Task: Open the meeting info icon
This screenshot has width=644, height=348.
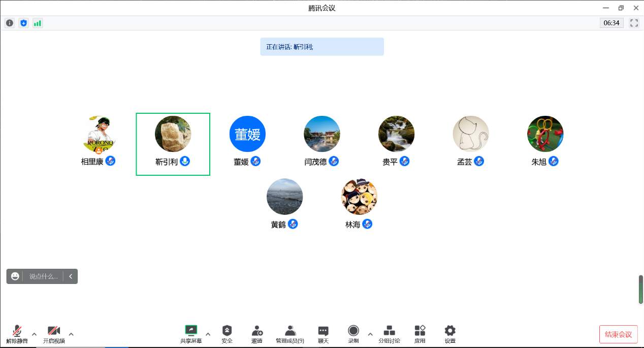Action: [10, 23]
